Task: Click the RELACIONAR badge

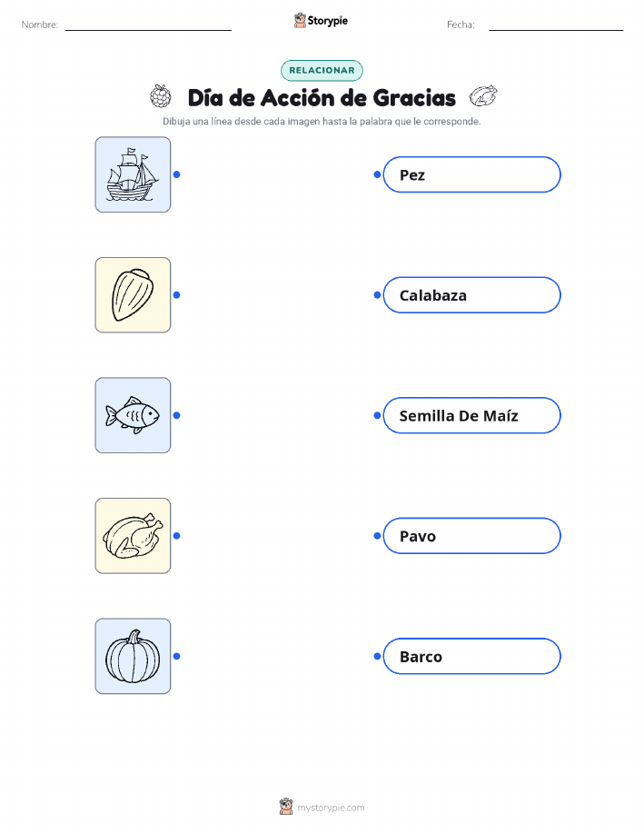Action: [x=322, y=70]
